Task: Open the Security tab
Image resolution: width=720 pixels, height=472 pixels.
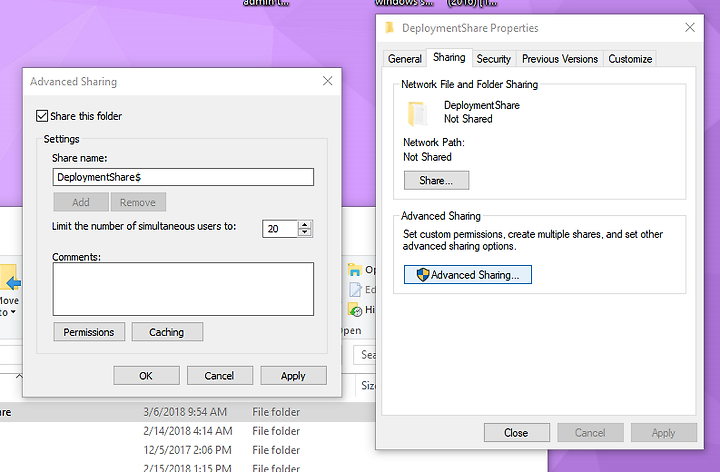Action: tap(494, 59)
